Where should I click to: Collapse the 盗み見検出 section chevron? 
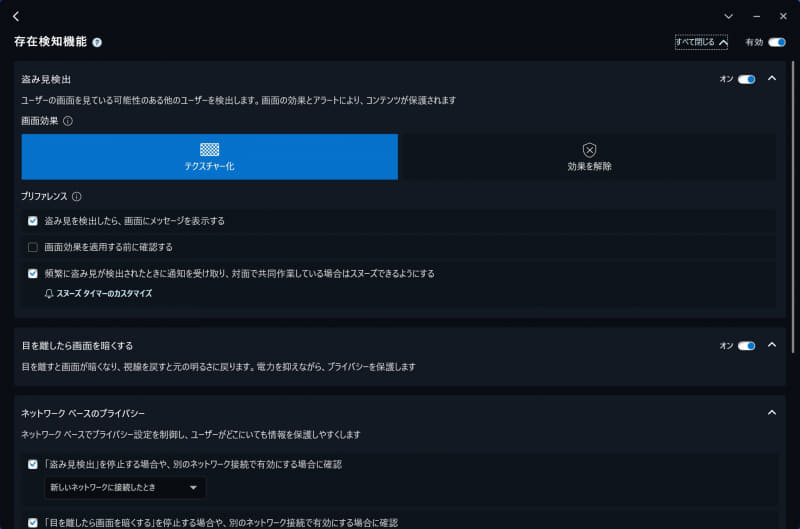coord(772,79)
